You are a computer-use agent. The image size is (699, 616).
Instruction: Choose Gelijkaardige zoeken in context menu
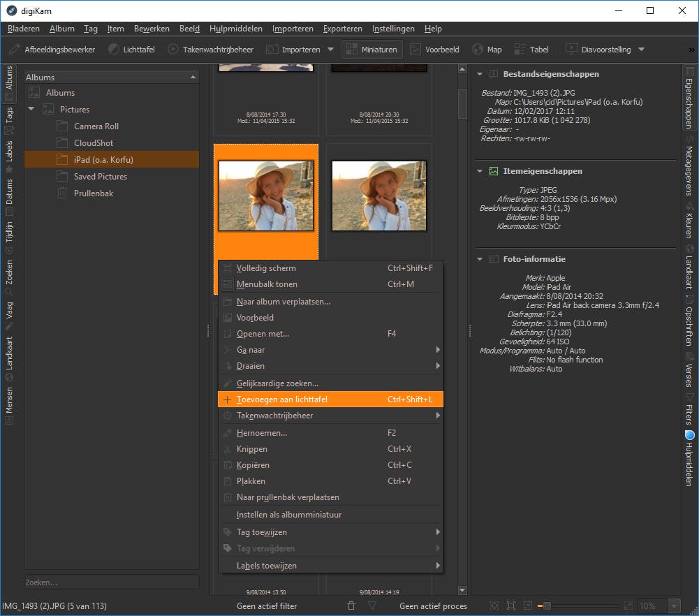click(330, 383)
